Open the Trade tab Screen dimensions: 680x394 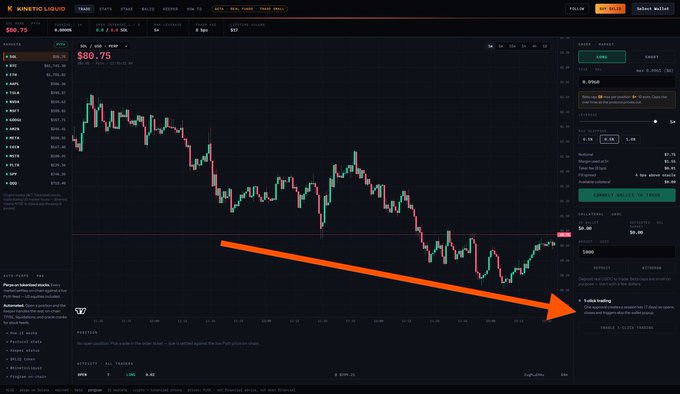click(x=84, y=9)
